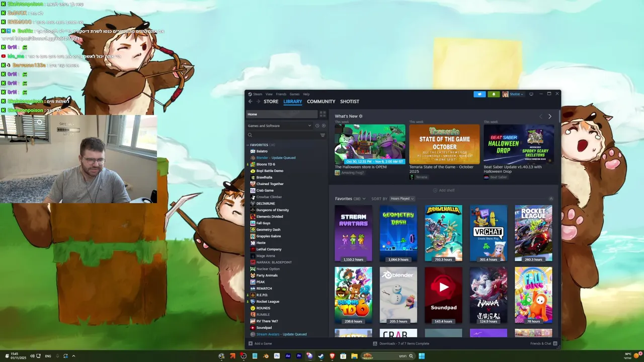Select Brawlhalla game cover
The height and width of the screenshot is (362, 644).
pyautogui.click(x=443, y=233)
